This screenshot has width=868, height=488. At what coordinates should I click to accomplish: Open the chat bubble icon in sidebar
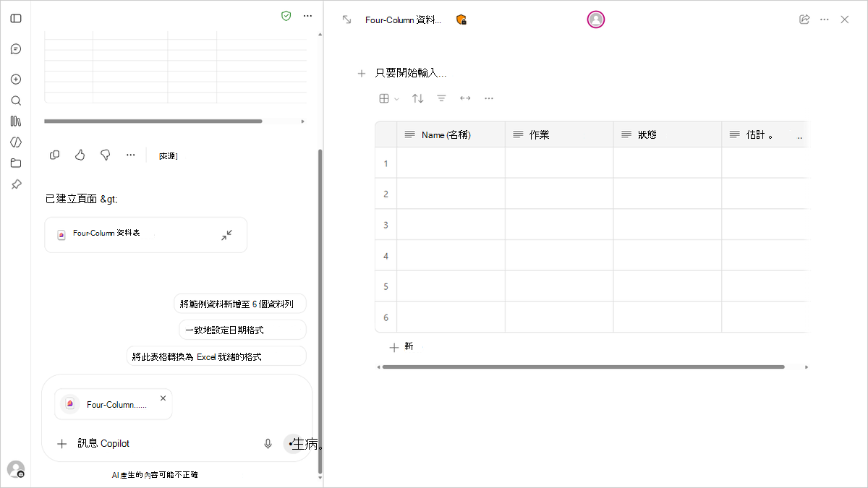(x=16, y=49)
